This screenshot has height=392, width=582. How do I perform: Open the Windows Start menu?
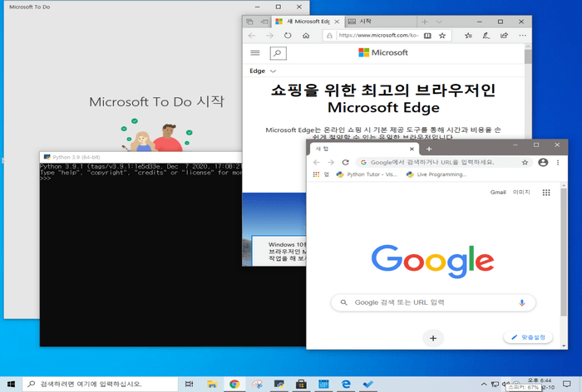coord(11,385)
